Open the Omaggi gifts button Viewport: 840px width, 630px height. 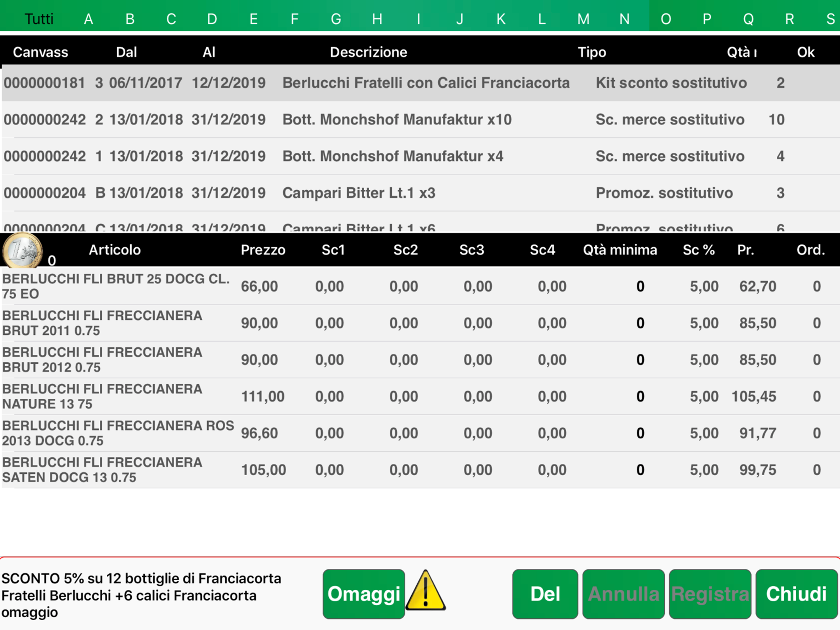coord(364,594)
